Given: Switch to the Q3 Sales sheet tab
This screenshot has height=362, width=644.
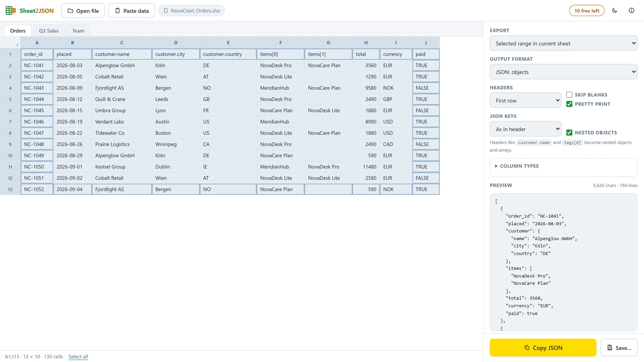Looking at the screenshot, I should coord(49,31).
